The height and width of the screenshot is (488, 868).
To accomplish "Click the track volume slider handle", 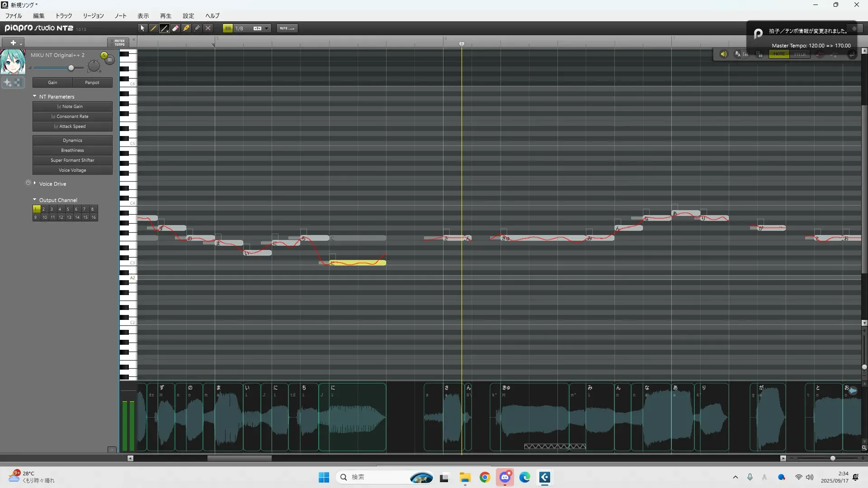I will tap(71, 68).
